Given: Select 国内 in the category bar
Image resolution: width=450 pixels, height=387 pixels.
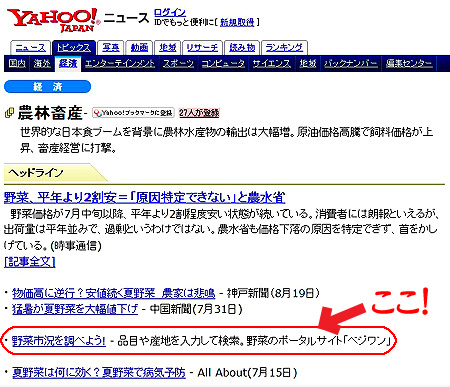Looking at the screenshot, I should point(17,63).
